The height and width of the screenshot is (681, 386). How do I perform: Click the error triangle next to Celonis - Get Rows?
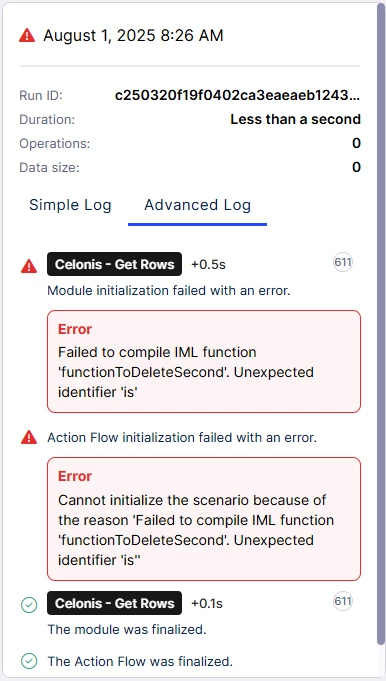tap(29, 265)
